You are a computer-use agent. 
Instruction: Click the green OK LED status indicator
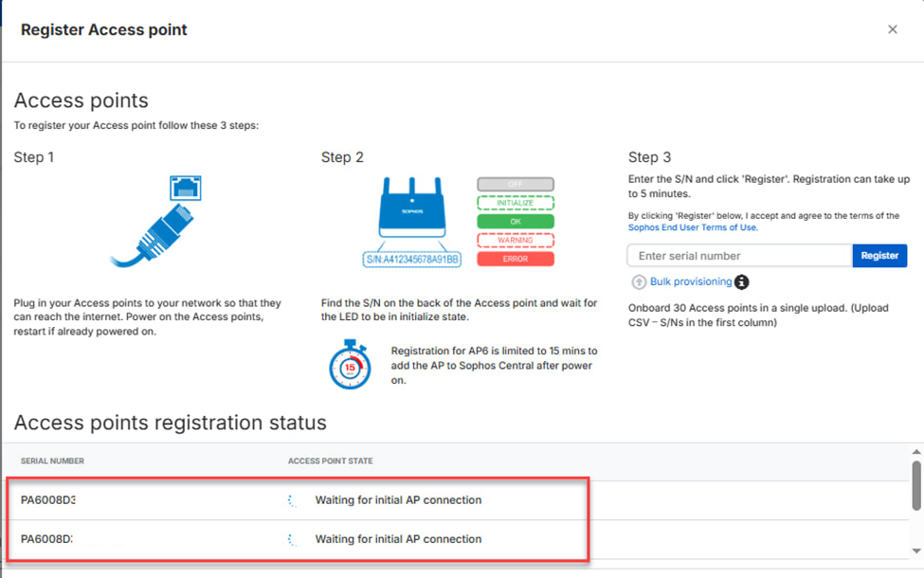tap(515, 222)
